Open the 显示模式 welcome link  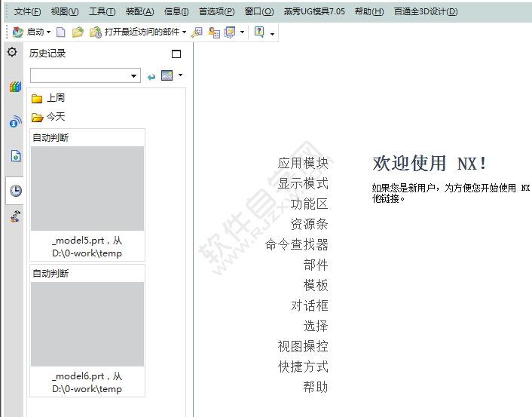click(303, 184)
